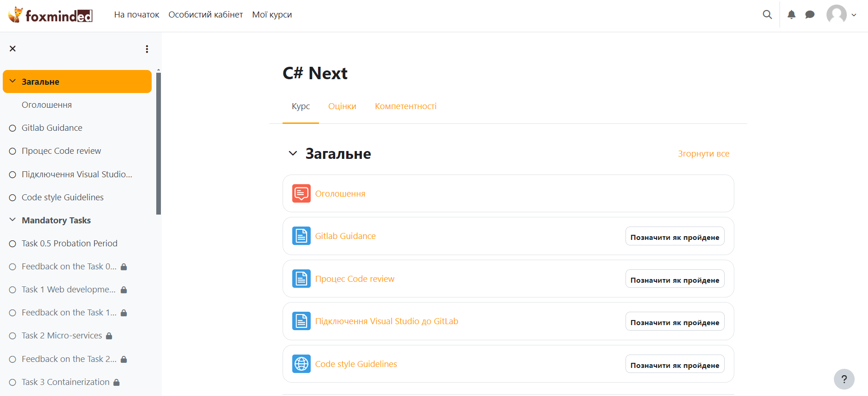Image resolution: width=868 pixels, height=396 pixels.
Task: Click completion circle beside Task 0.5 Probation Period
Action: coord(12,244)
